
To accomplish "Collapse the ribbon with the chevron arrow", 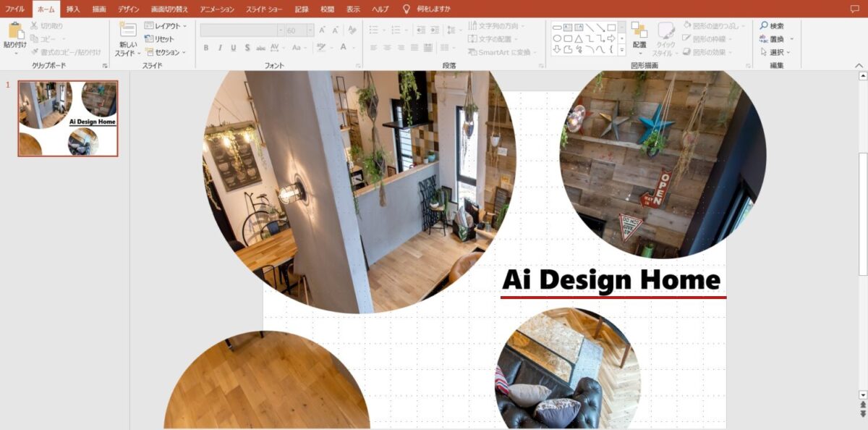I will click(860, 65).
